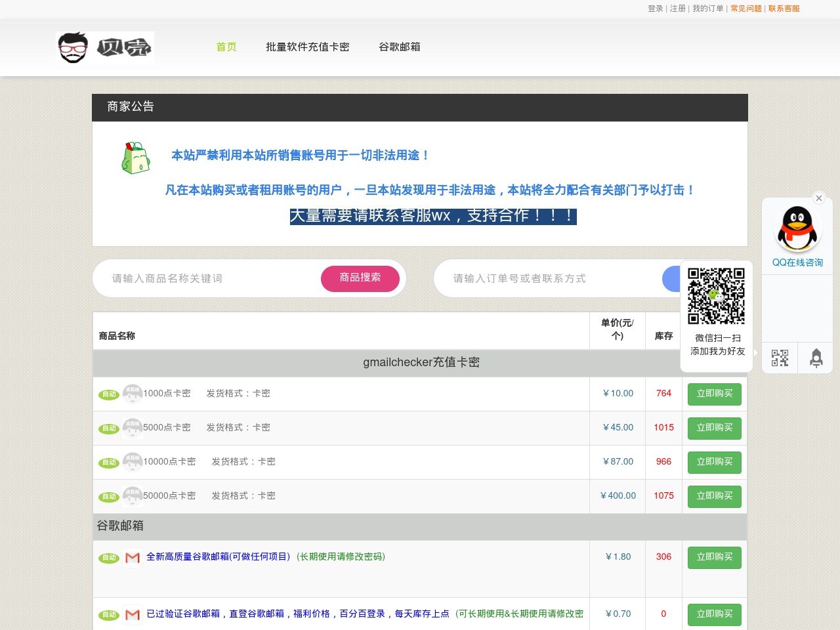This screenshot has width=840, height=630.
Task: Click the stock value 764
Action: (663, 393)
